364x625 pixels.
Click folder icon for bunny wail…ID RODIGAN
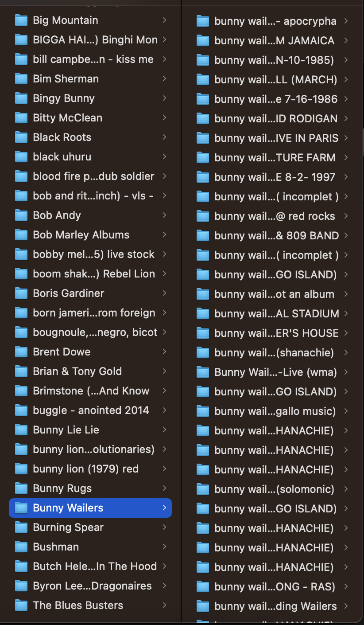203,119
